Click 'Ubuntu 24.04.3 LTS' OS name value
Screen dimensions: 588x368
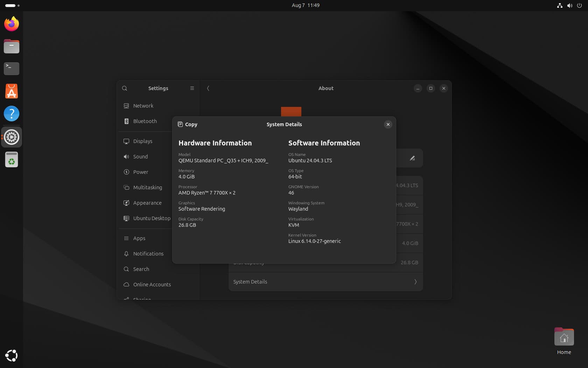(310, 161)
